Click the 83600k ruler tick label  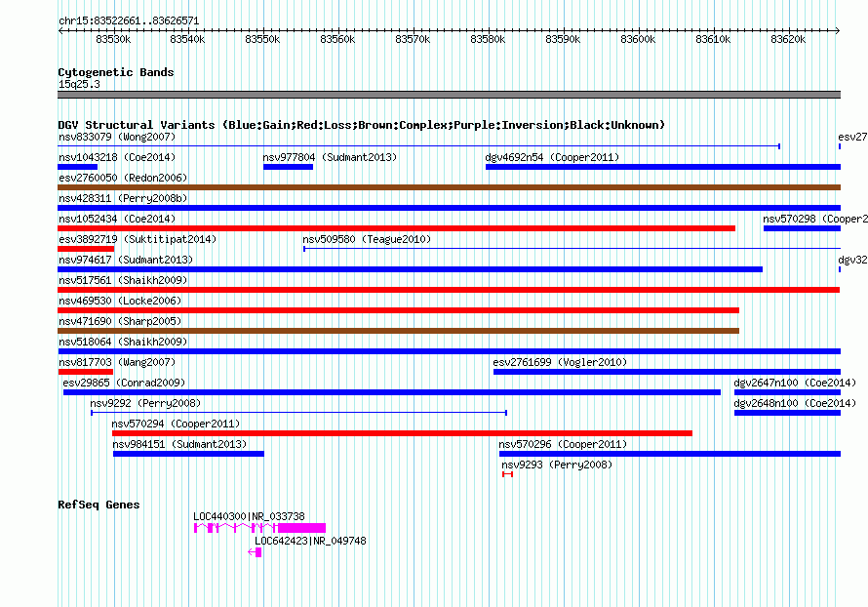click(638, 39)
